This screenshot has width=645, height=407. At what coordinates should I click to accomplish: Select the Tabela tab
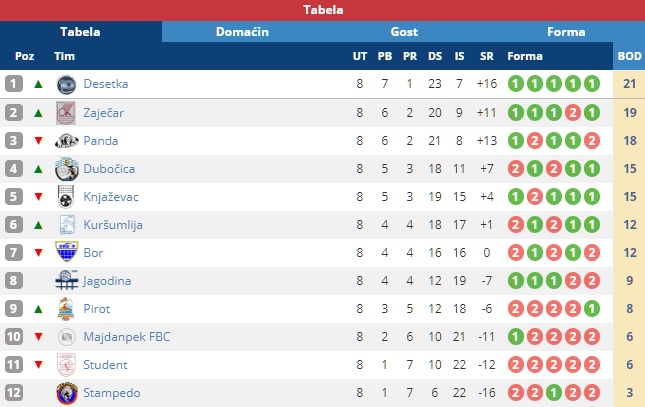80,32
